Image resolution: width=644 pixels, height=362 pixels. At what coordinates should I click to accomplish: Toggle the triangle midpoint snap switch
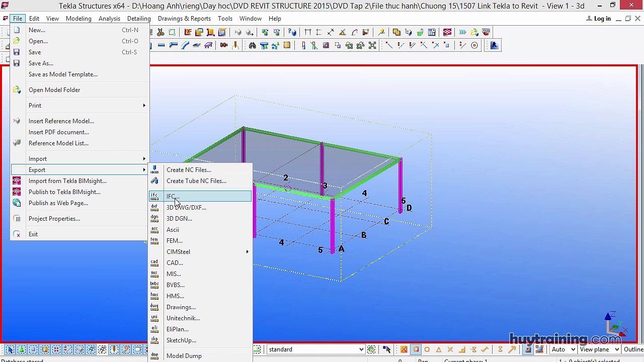[439, 349]
